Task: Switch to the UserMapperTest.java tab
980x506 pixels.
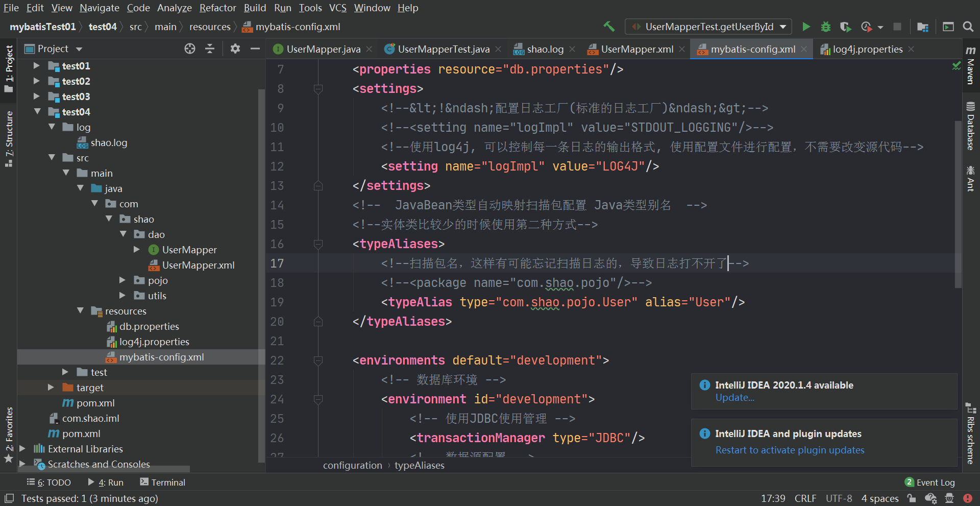Action: tap(443, 49)
